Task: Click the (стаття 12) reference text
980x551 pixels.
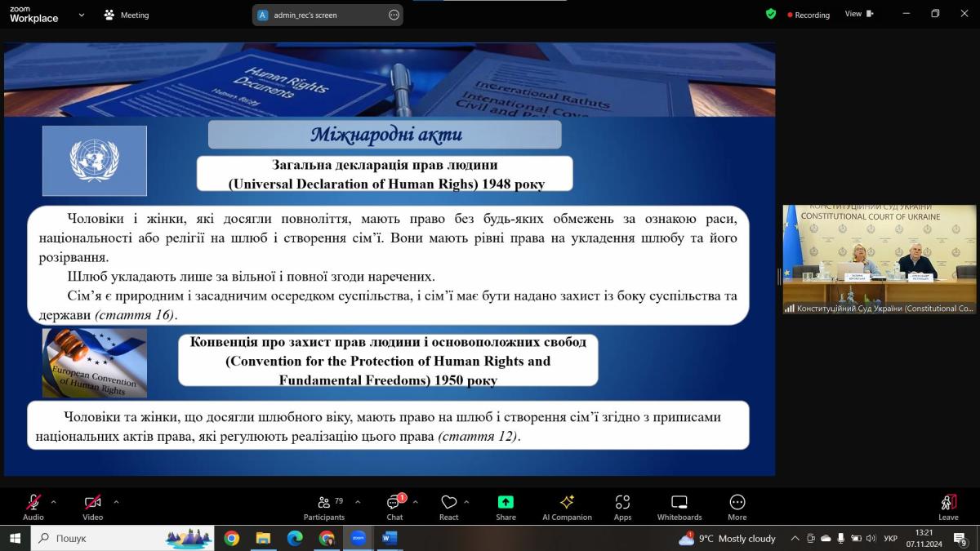Action: pyautogui.click(x=479, y=436)
